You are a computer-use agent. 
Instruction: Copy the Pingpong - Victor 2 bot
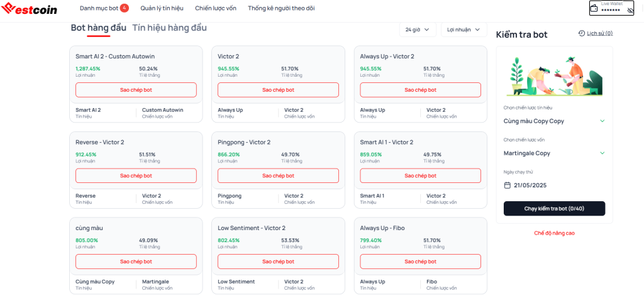[278, 175]
